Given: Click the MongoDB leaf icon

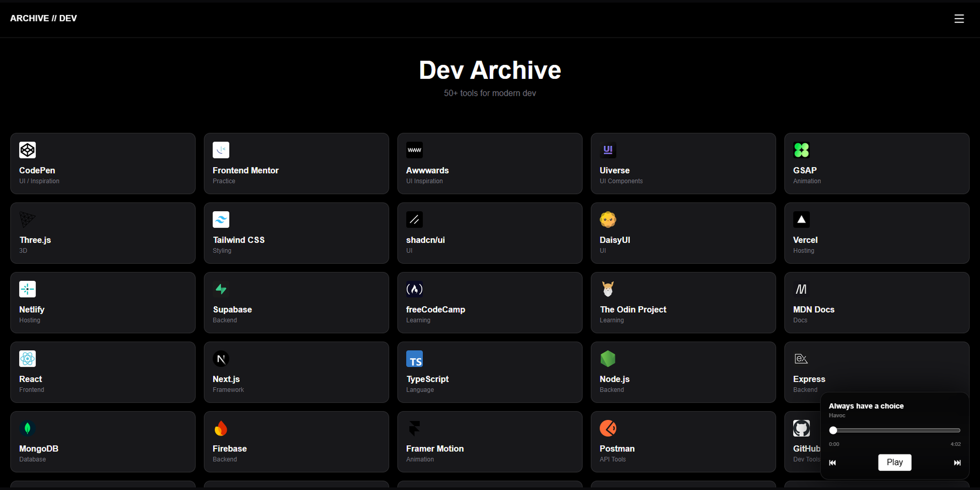Looking at the screenshot, I should click(27, 428).
